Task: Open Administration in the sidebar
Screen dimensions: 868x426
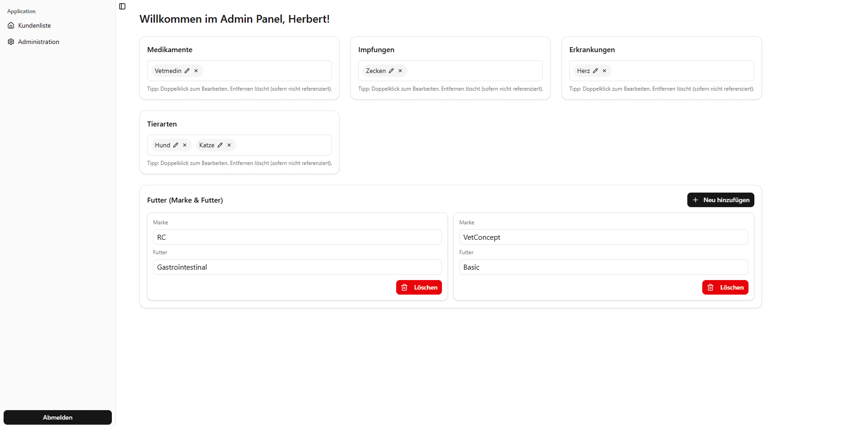Action: pos(38,42)
